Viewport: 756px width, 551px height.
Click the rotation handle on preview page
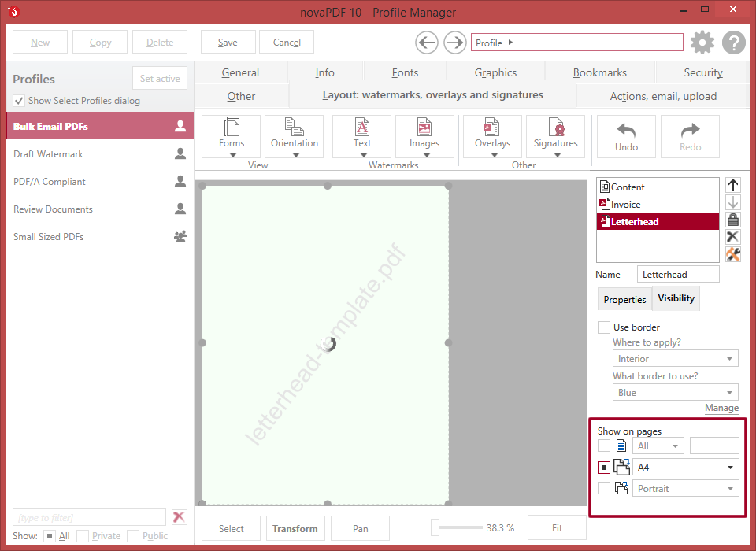click(329, 344)
